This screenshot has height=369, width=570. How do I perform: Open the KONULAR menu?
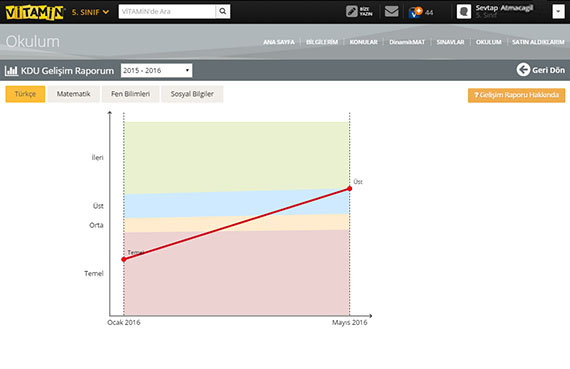[x=364, y=42]
